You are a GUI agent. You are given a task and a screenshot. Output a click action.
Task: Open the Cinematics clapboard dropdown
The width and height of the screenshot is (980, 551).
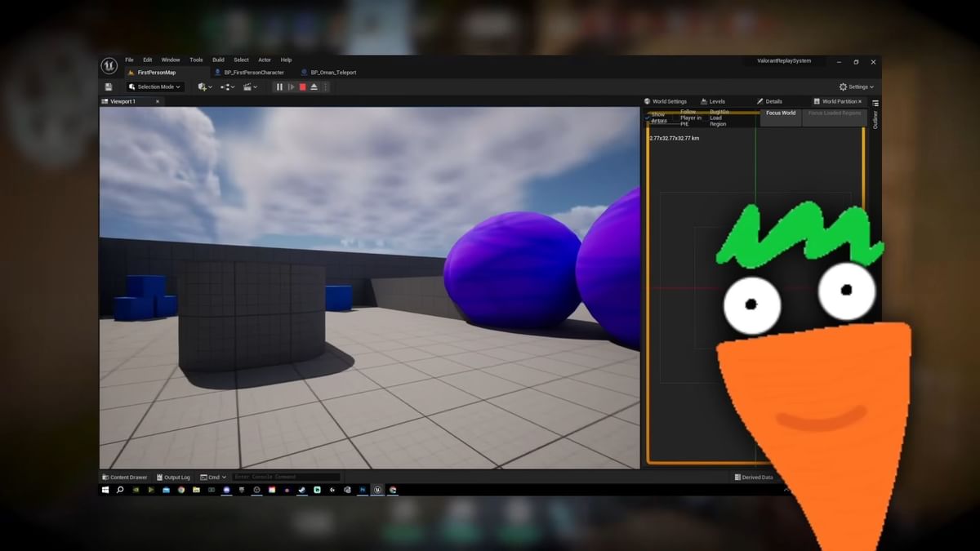pos(249,87)
